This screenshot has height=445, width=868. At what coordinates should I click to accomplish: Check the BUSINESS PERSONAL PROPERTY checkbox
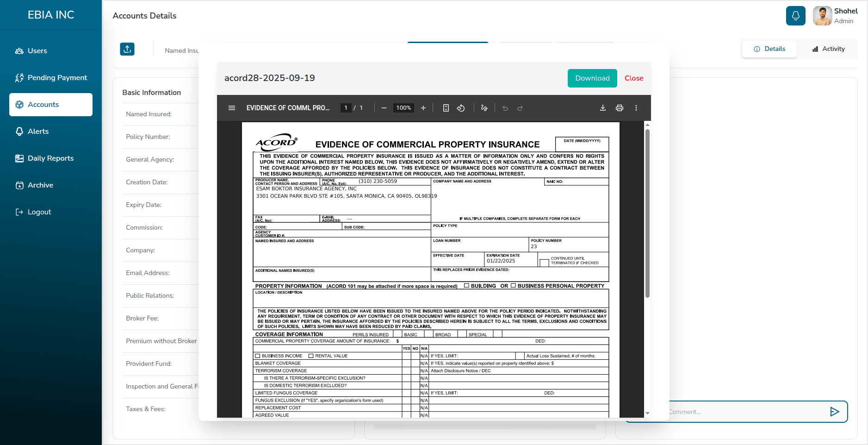tap(513, 286)
